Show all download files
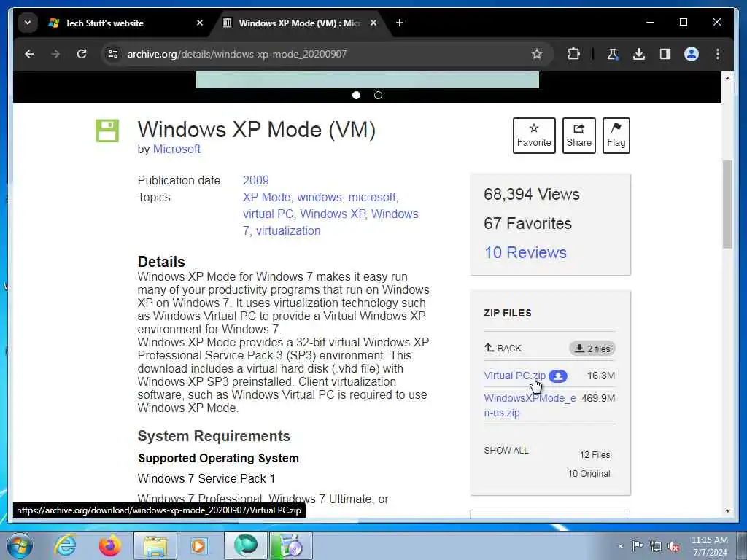Screen dimensions: 747x560 506,451
